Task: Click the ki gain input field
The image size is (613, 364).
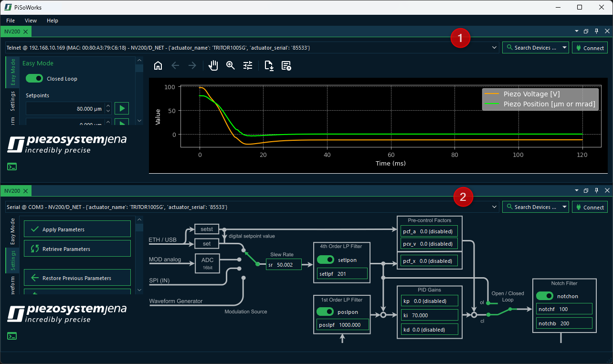Action: pos(429,315)
